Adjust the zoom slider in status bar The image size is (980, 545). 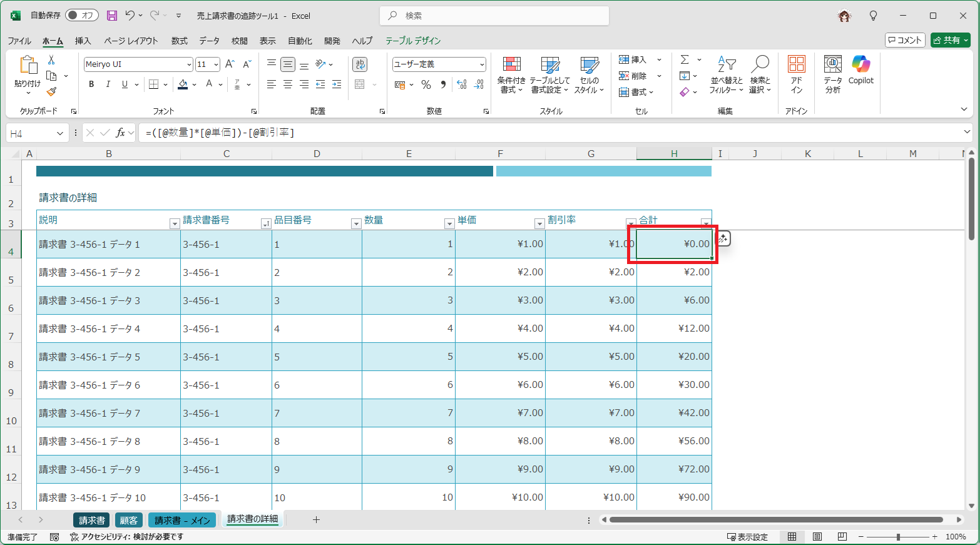pos(898,537)
